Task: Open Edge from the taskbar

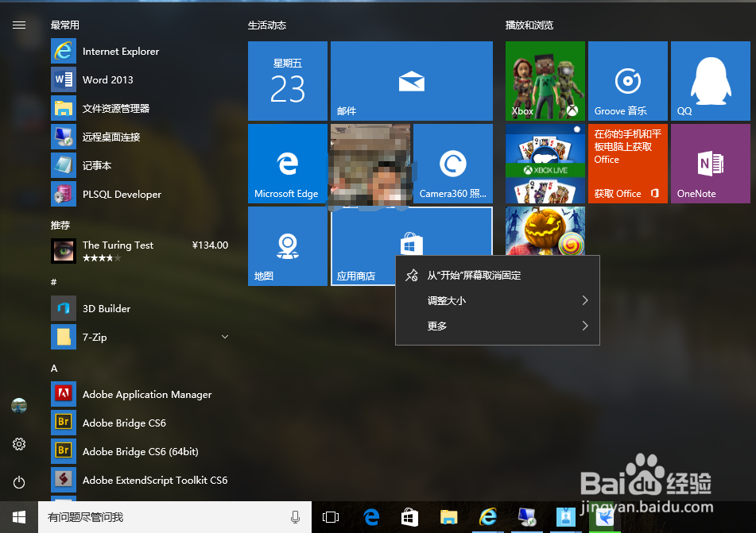Action: coord(371,517)
